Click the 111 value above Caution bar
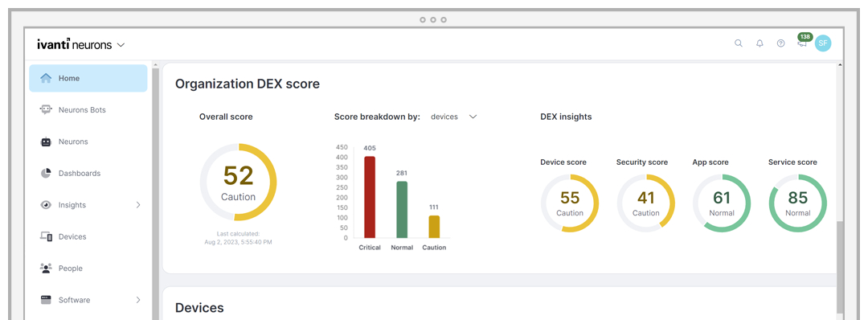 pyautogui.click(x=434, y=207)
